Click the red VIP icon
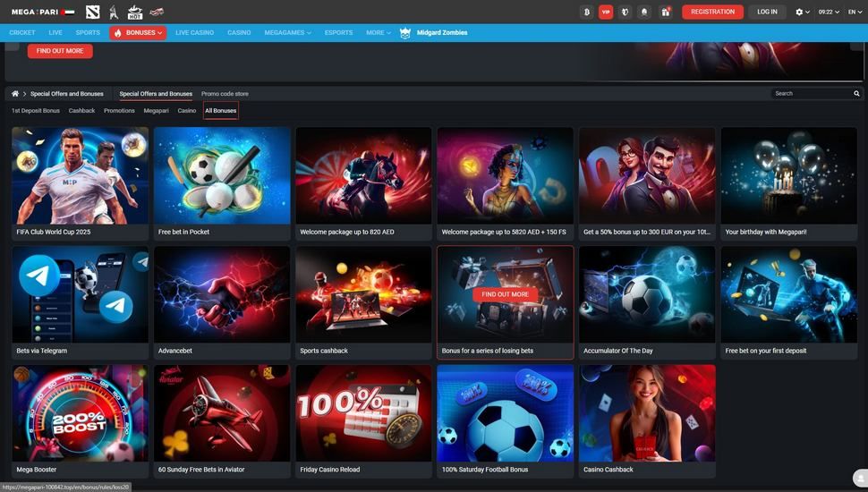 coord(606,12)
